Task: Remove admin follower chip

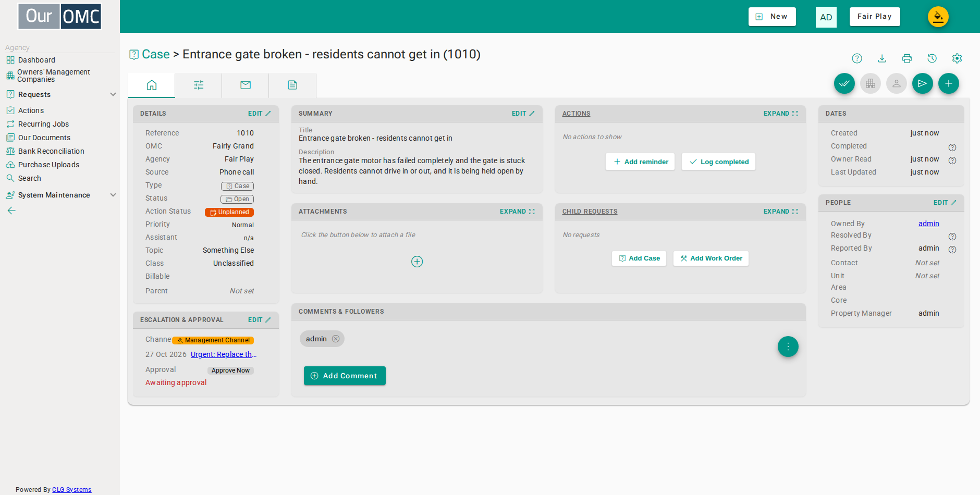Action: (x=336, y=339)
